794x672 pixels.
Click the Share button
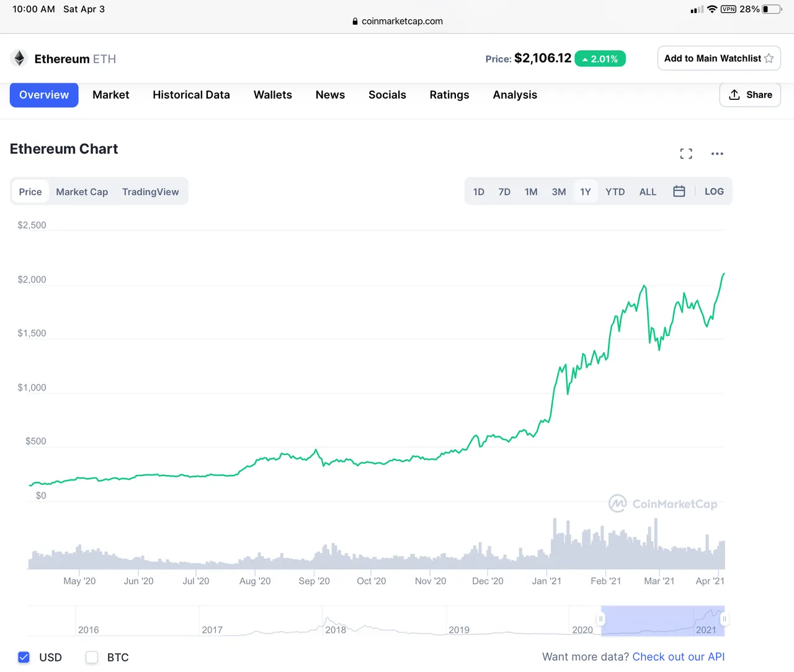(x=750, y=95)
